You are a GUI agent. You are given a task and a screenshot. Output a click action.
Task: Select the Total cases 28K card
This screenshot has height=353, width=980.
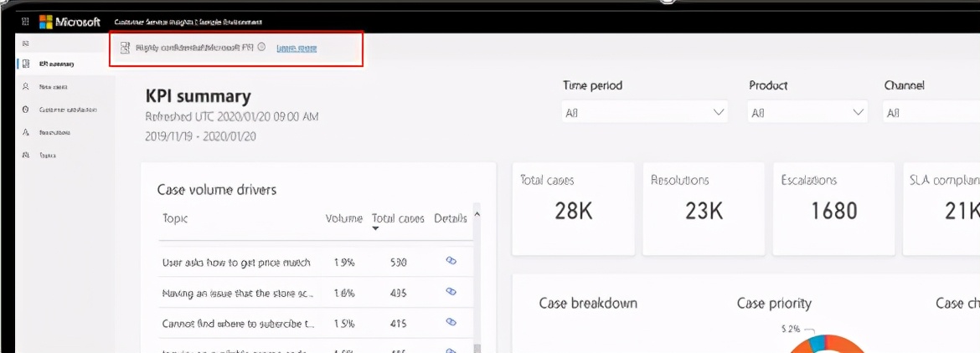click(x=573, y=209)
